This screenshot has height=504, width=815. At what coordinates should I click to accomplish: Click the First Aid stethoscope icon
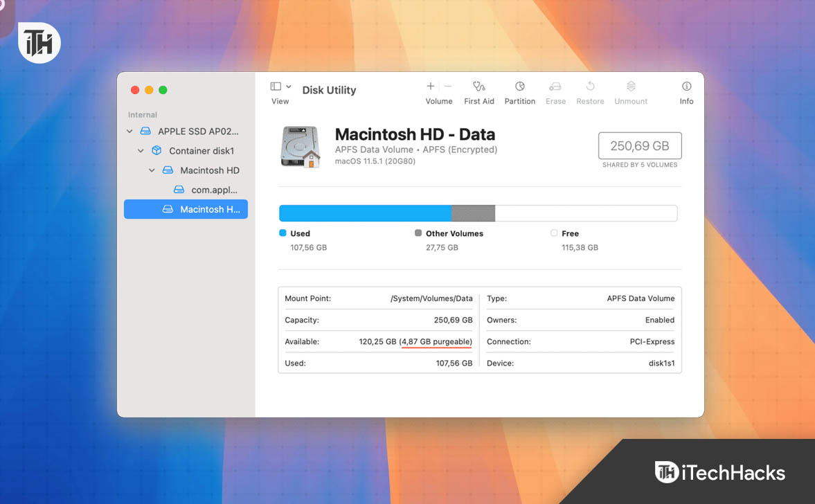pos(478,87)
